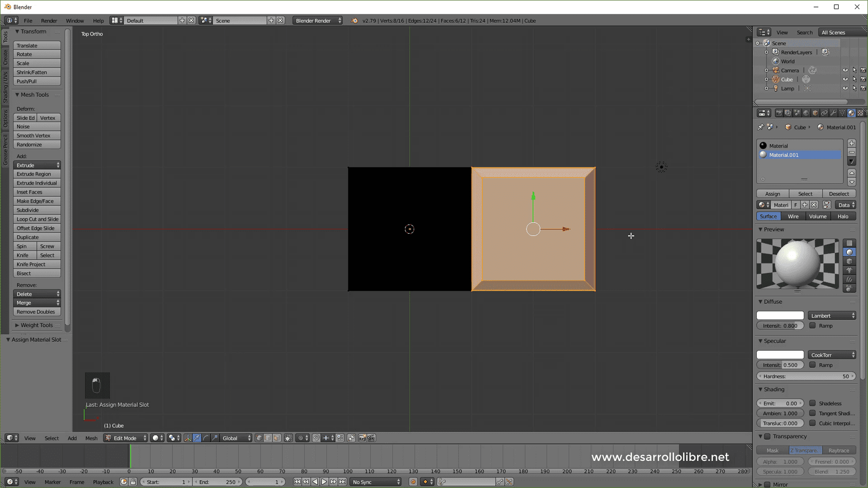Screen dimensions: 868x488
Task: Switch to vertex select mode
Action: coord(259,438)
